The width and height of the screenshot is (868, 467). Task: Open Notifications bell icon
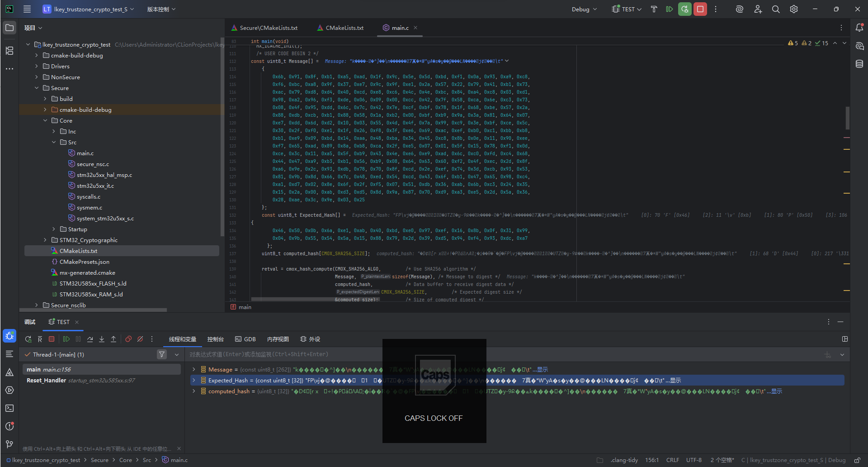(x=859, y=28)
